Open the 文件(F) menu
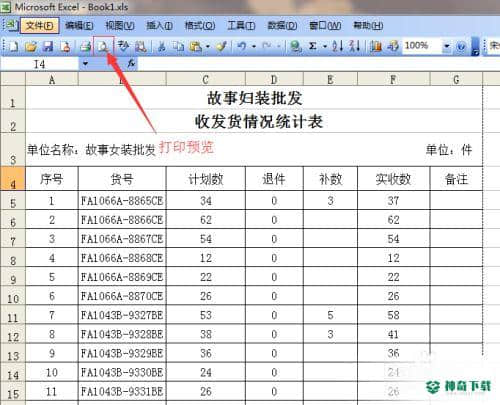Screen dimensions: 500x405 (x=40, y=26)
